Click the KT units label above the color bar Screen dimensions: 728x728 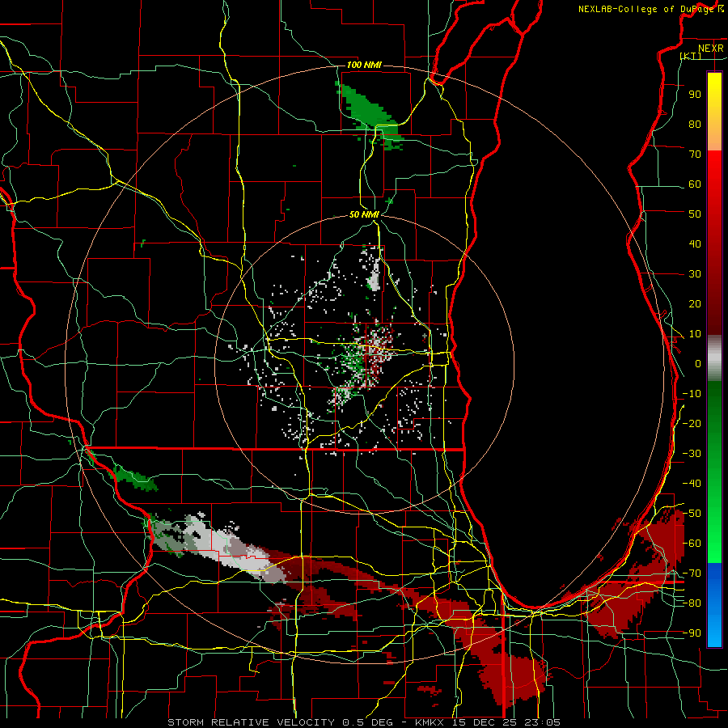(x=691, y=56)
